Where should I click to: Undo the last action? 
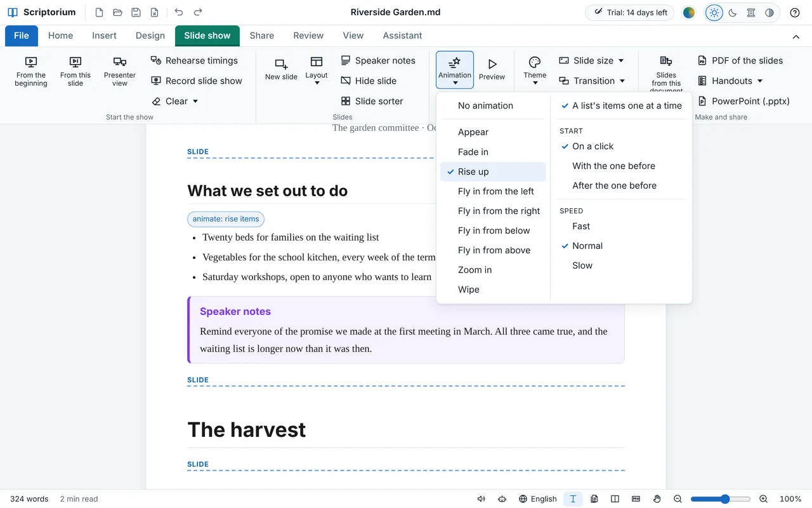[179, 12]
